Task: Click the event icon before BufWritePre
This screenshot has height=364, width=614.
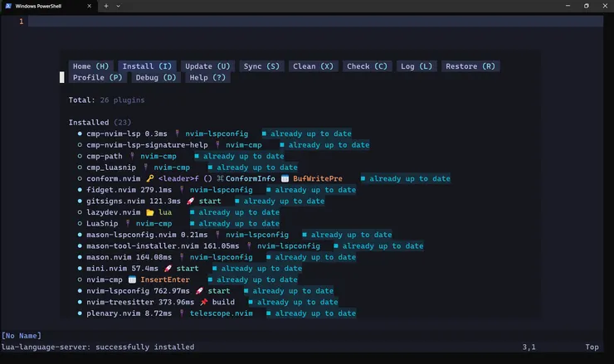Action: [285, 178]
